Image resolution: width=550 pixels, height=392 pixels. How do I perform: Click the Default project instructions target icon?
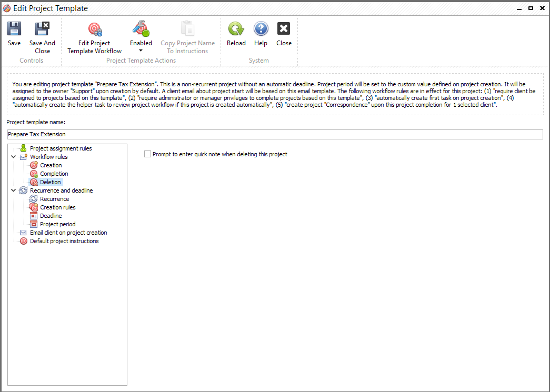(24, 241)
